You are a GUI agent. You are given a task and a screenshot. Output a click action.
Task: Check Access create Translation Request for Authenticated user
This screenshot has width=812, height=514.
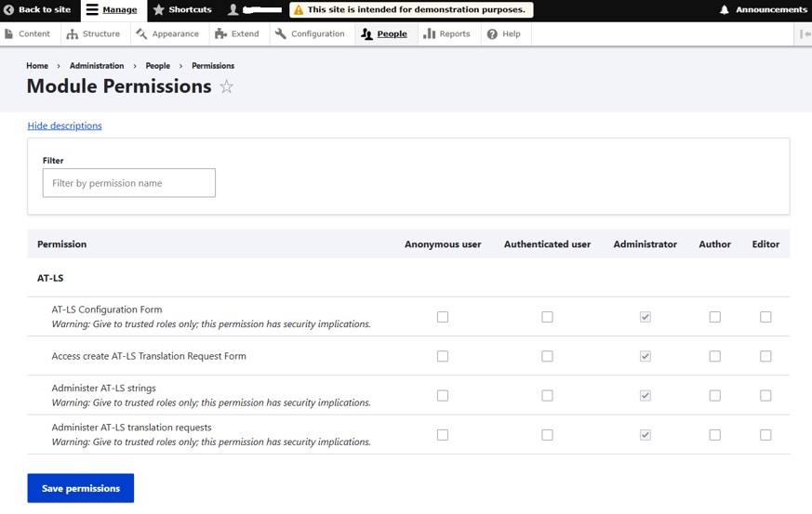tap(547, 356)
